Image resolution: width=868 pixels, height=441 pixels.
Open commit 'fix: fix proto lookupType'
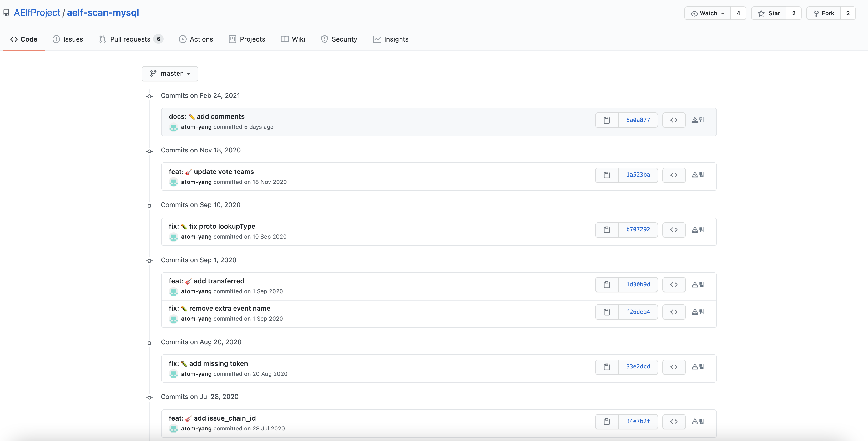tap(212, 227)
